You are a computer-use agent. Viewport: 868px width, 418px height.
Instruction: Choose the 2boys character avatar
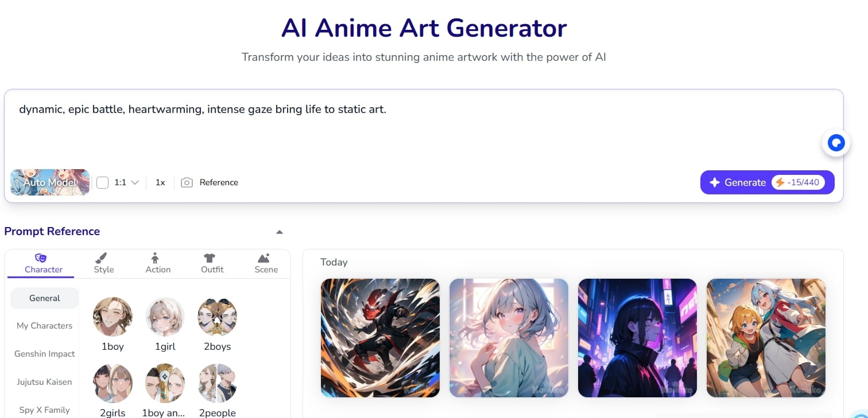pos(218,317)
